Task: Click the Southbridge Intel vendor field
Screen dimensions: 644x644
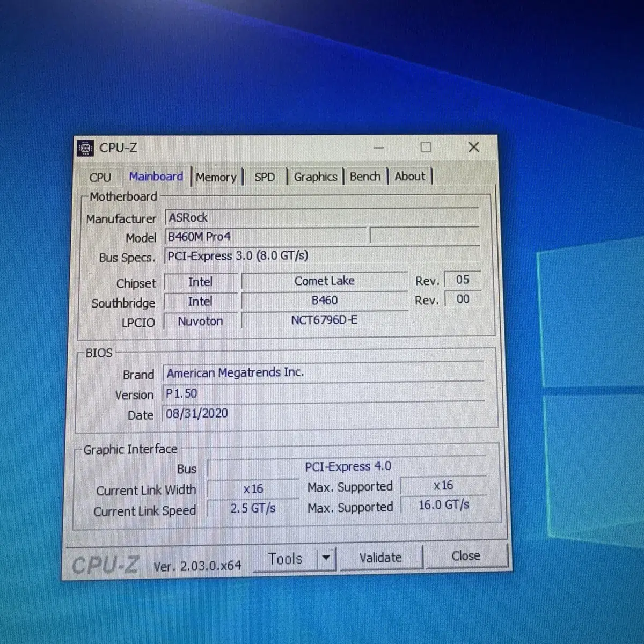Action: [200, 302]
